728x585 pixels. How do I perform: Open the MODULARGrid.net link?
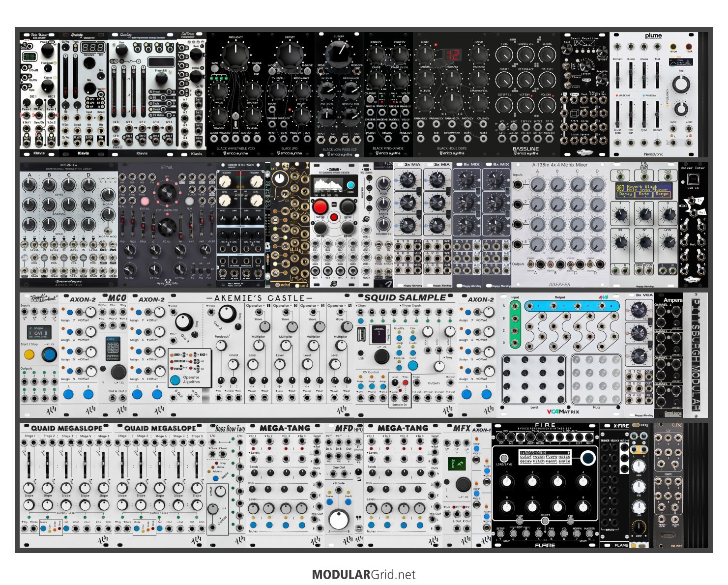[x=364, y=574]
